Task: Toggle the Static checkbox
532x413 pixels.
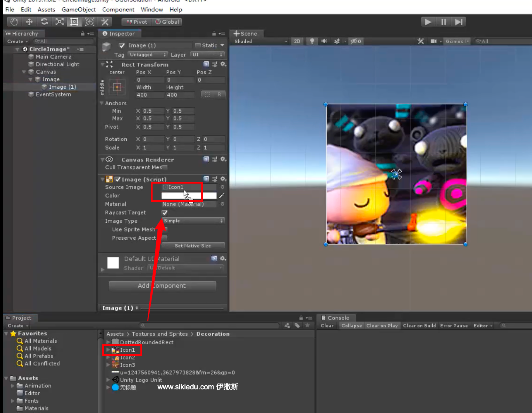Action: [198, 45]
